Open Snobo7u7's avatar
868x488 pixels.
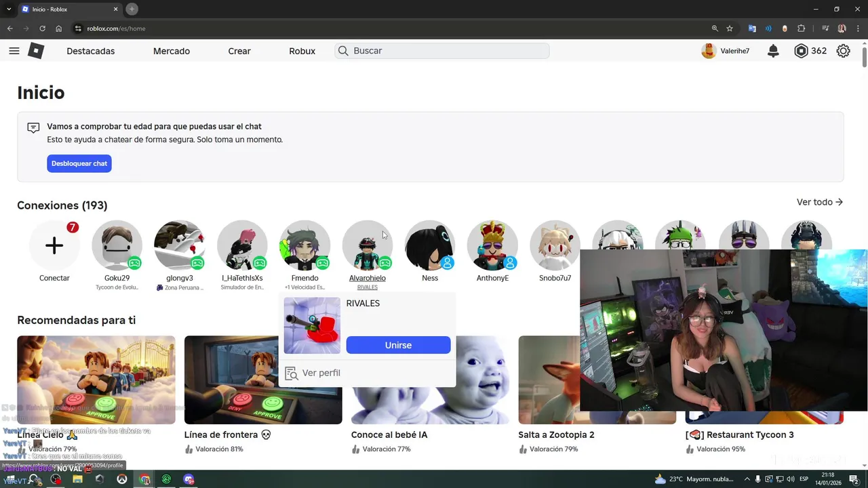[x=555, y=245]
